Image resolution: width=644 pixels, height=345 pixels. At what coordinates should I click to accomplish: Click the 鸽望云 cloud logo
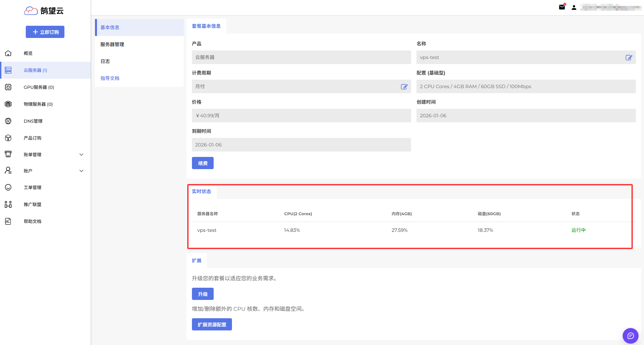point(44,11)
